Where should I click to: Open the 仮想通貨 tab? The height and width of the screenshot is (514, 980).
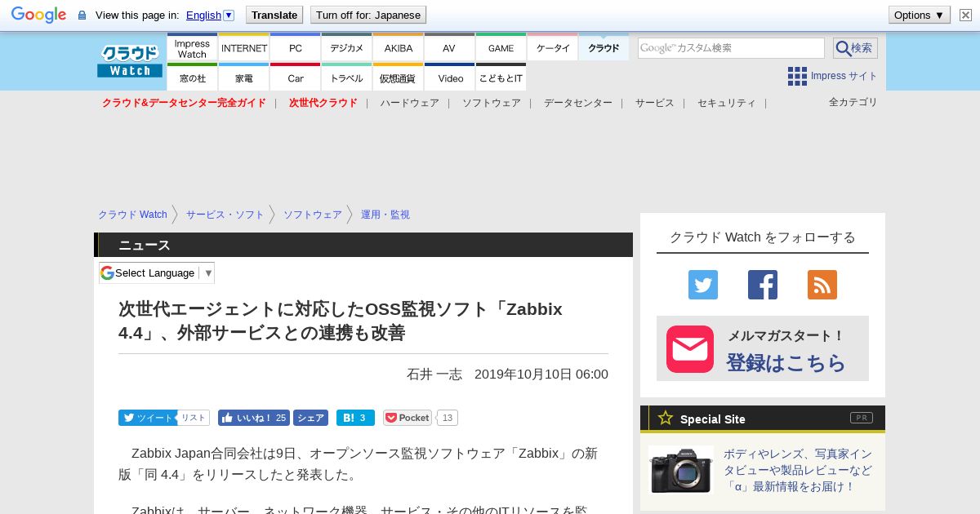398,78
